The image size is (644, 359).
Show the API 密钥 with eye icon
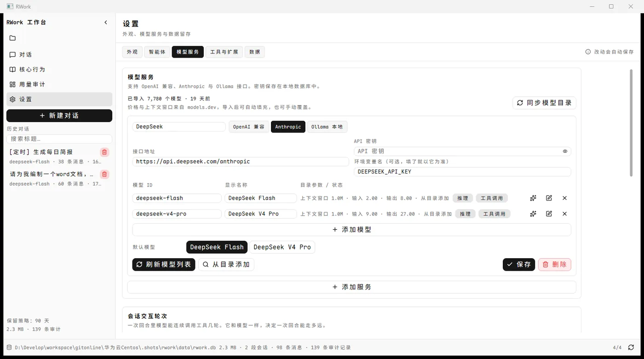[565, 151]
